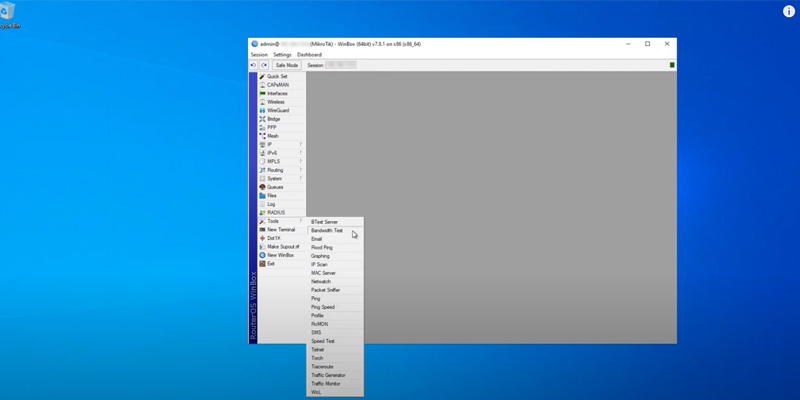Open PPP via its sidebar icon
This screenshot has height=400, width=800.
(262, 128)
